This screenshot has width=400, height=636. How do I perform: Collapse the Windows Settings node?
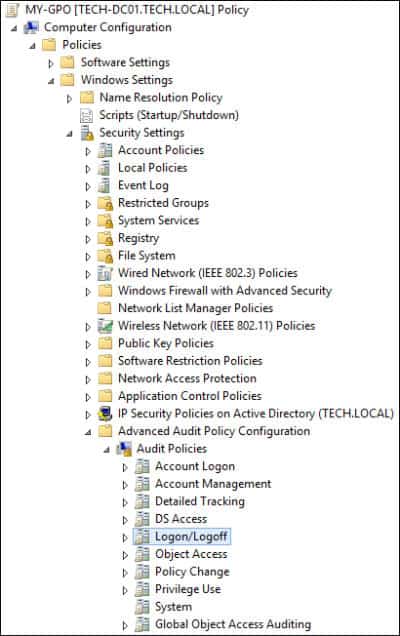(x=51, y=81)
